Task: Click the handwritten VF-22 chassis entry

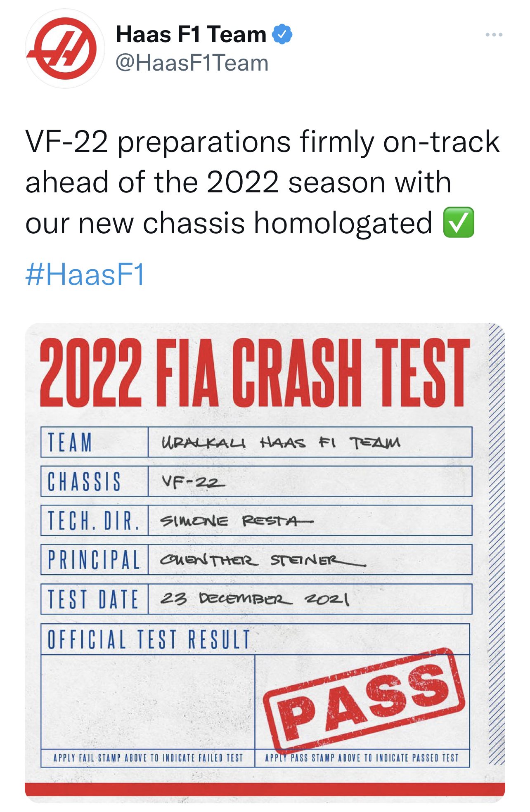Action: [x=193, y=481]
